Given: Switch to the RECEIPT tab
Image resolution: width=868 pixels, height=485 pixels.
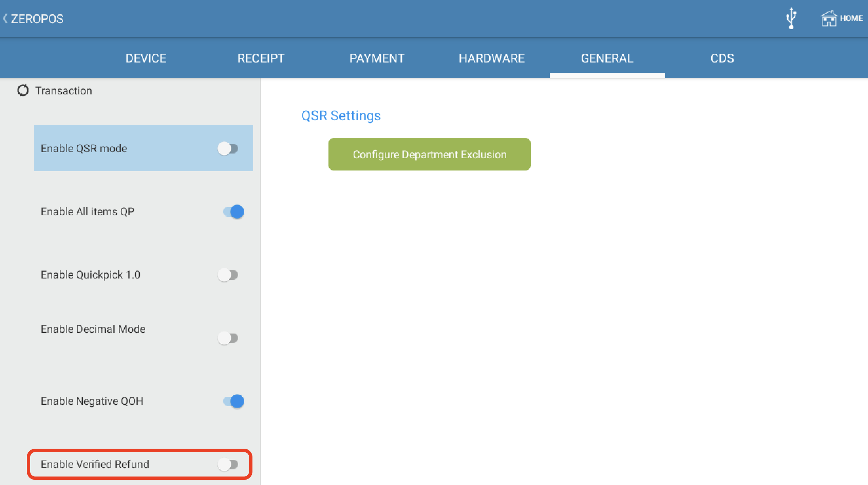Looking at the screenshot, I should (x=261, y=58).
